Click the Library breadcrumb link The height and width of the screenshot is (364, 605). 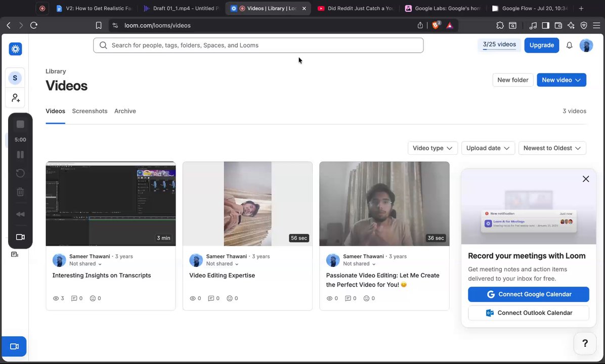(56, 71)
